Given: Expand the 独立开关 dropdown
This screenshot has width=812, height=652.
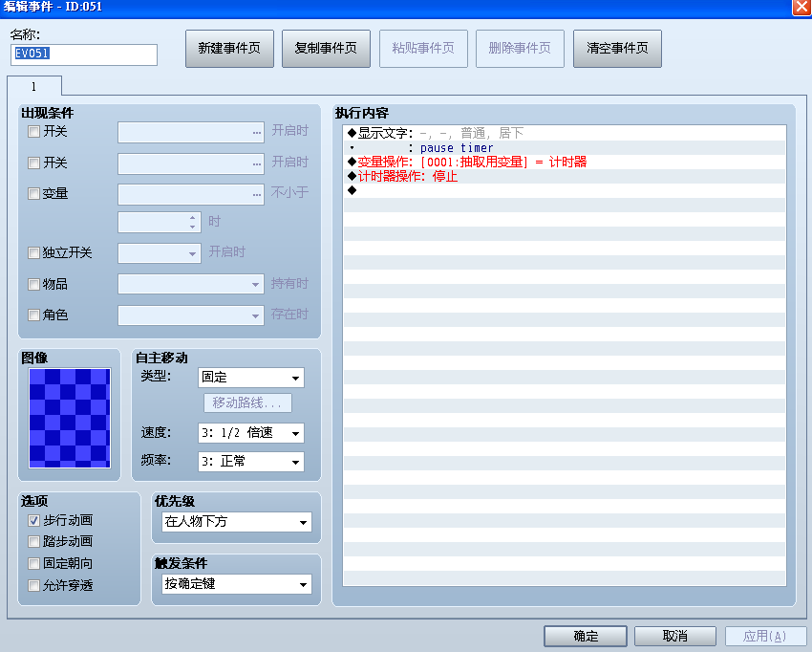Looking at the screenshot, I should pos(160,253).
